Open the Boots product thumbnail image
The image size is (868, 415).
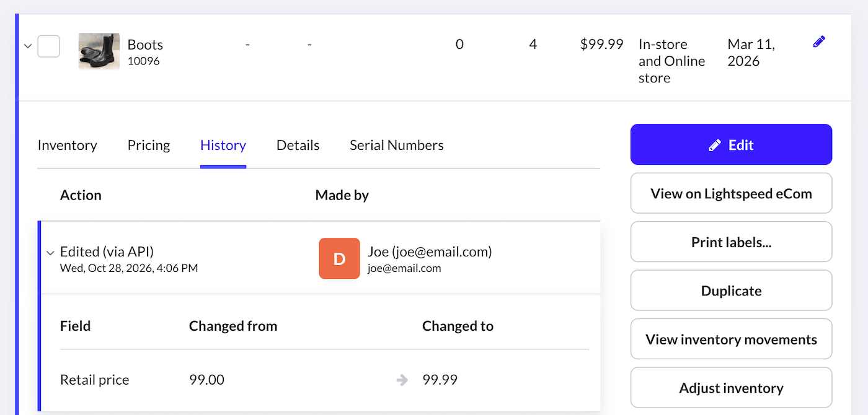click(x=99, y=51)
